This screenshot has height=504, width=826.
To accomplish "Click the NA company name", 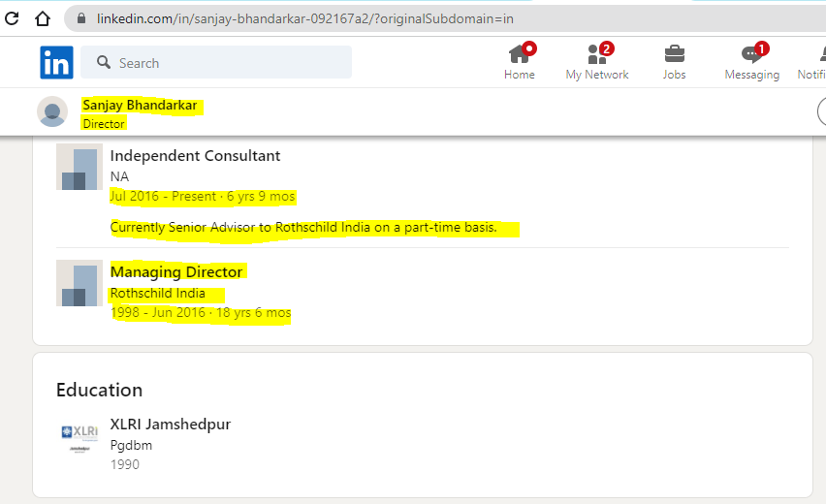I will [x=119, y=177].
